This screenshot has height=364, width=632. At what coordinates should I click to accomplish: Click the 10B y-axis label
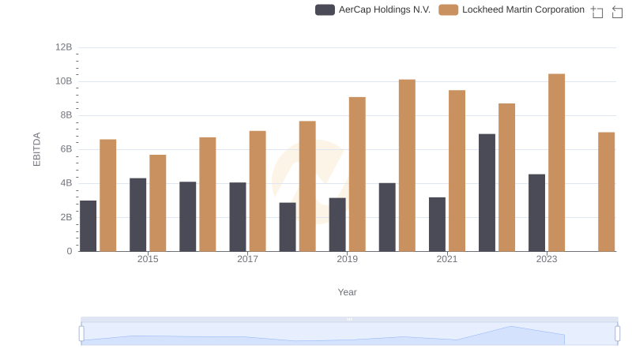click(64, 81)
